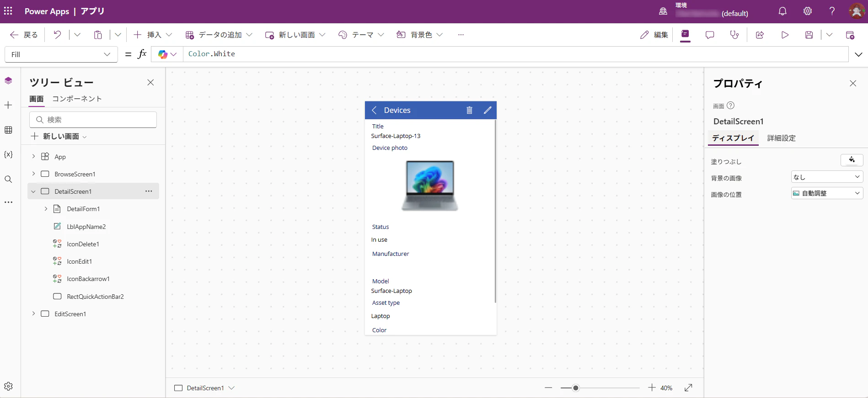Switch to the 画面 tab
Screen dimensions: 868x398
37,99
